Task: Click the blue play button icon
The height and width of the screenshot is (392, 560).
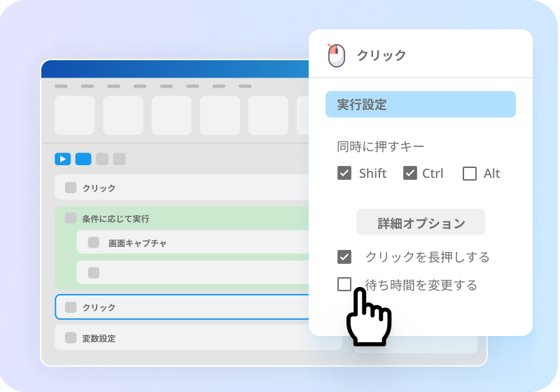Action: [62, 159]
